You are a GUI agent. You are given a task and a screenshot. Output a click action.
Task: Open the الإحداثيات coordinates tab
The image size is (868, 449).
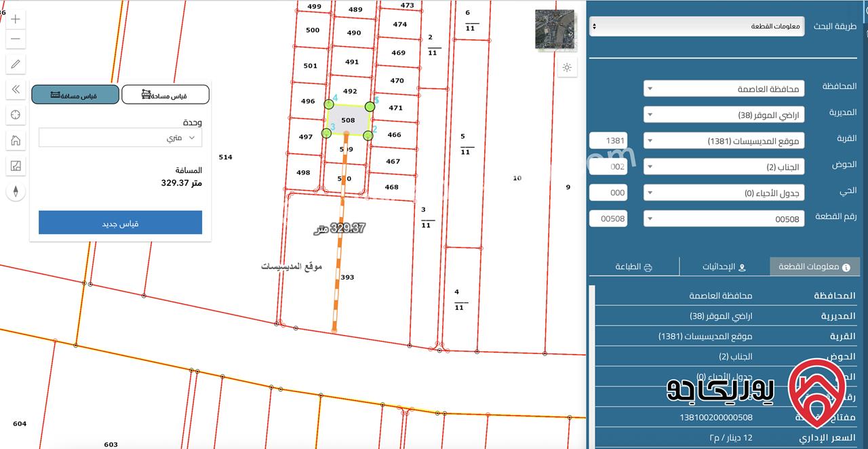coord(724,267)
